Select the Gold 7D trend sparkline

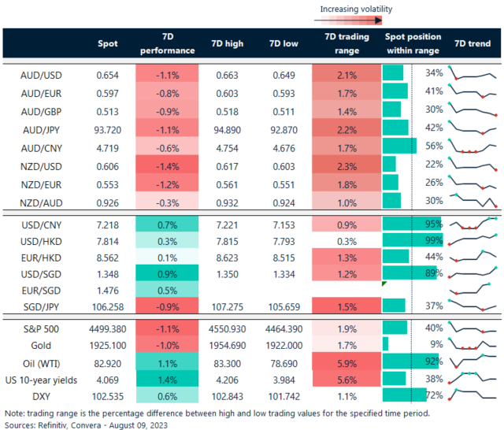472,343
